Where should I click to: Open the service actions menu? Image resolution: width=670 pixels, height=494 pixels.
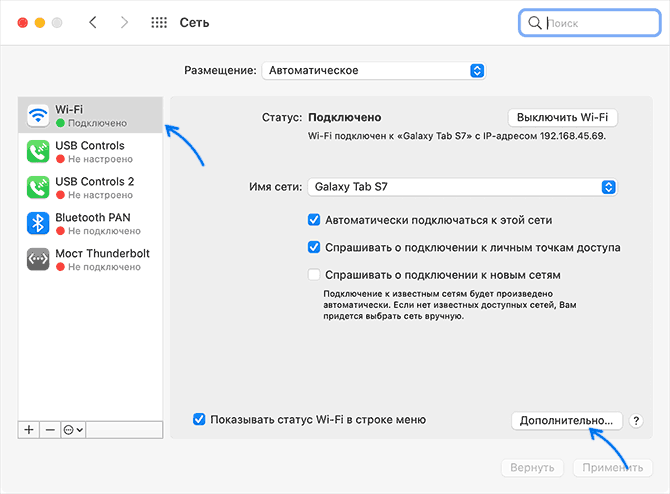[x=73, y=429]
